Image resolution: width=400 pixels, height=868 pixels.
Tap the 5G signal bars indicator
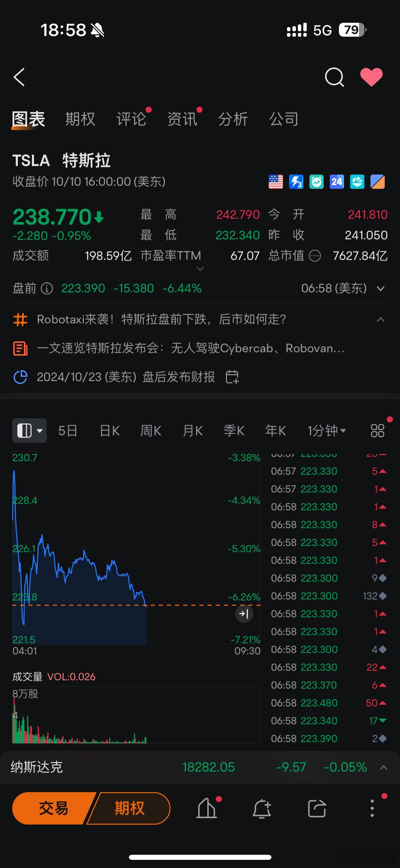coord(297,30)
